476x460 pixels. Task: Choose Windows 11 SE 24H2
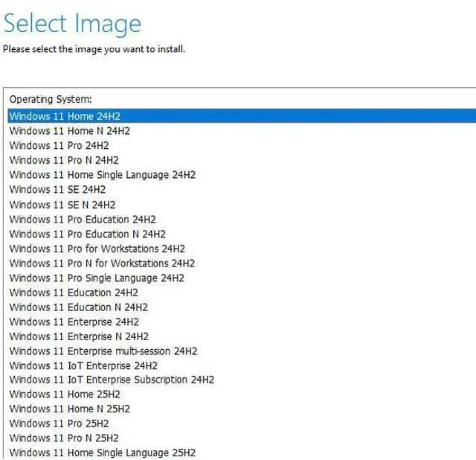click(x=57, y=190)
